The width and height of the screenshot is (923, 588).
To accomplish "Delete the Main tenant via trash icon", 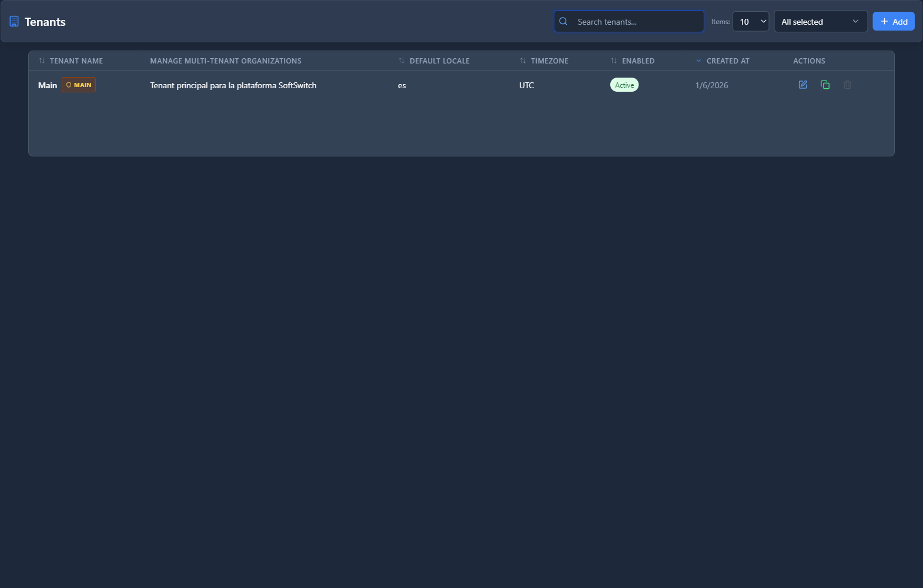I will [x=847, y=85].
